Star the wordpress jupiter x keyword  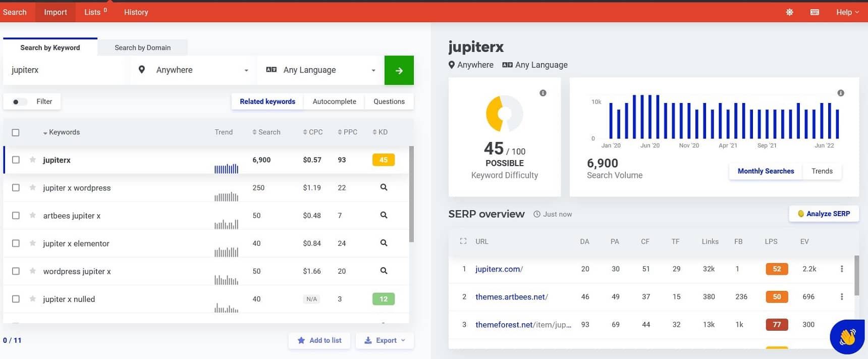[x=32, y=271]
